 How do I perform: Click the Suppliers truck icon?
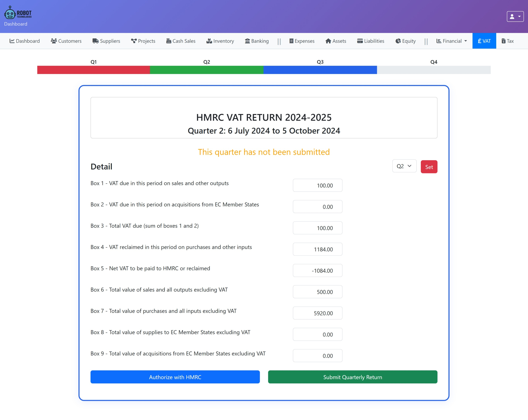click(x=95, y=41)
